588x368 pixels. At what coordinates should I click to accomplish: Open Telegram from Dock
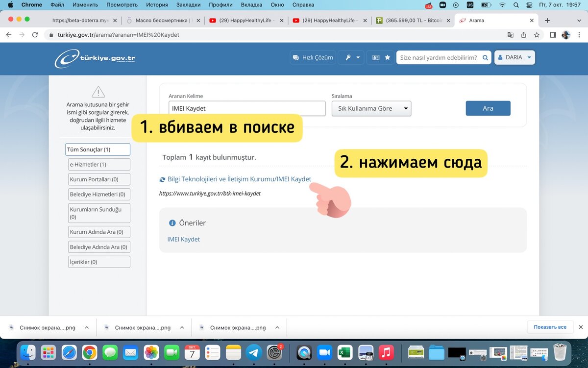(254, 352)
